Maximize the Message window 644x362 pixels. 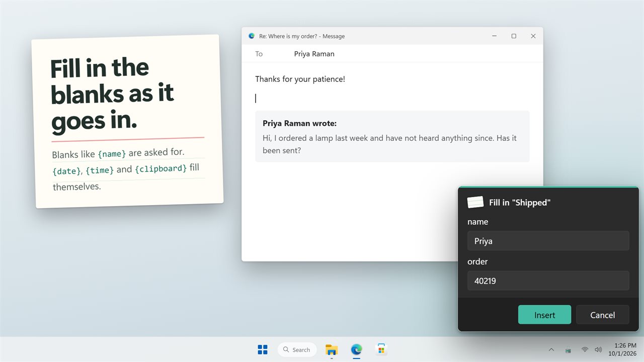click(x=514, y=36)
